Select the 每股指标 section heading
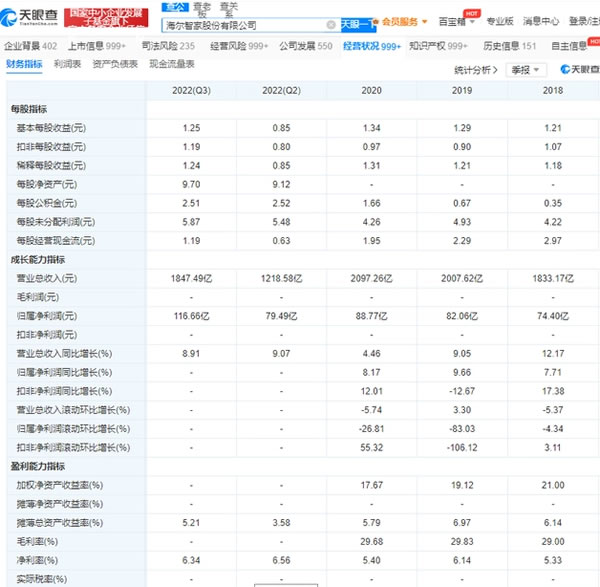This screenshot has width=600, height=587. (x=29, y=109)
